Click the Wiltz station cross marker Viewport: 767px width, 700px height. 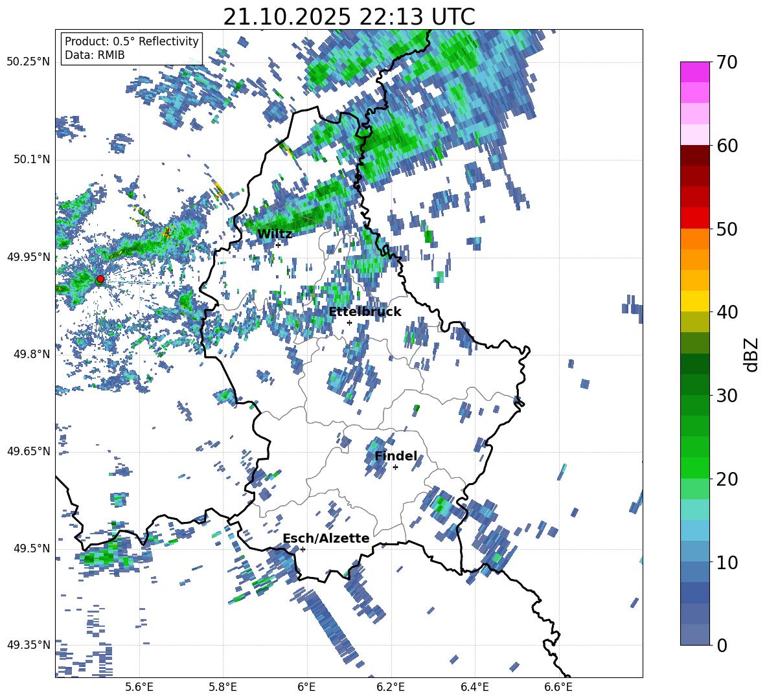[x=279, y=245]
